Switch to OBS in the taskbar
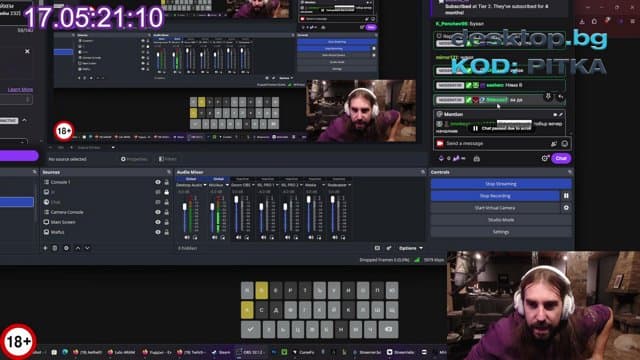The height and width of the screenshot is (360, 640). [249, 352]
